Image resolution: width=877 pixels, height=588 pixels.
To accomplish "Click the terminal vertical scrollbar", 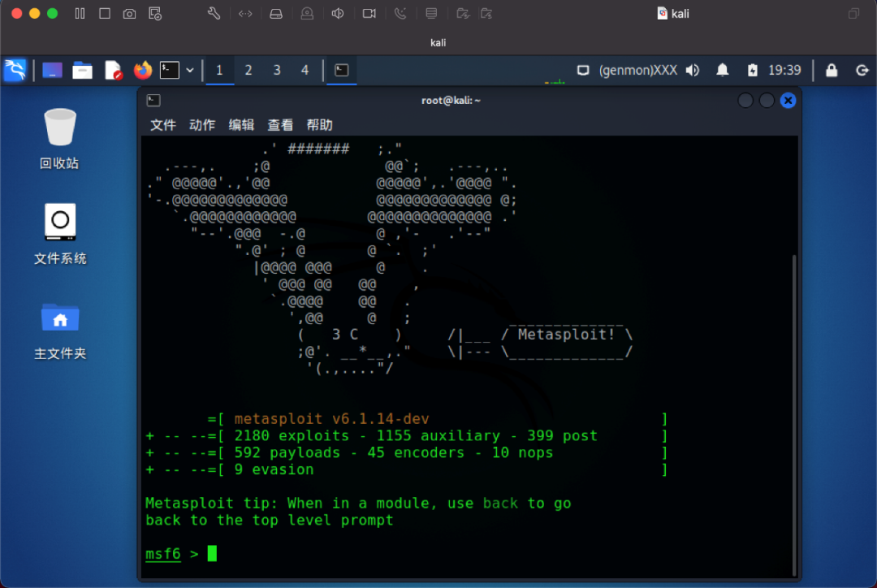I will [793, 415].
